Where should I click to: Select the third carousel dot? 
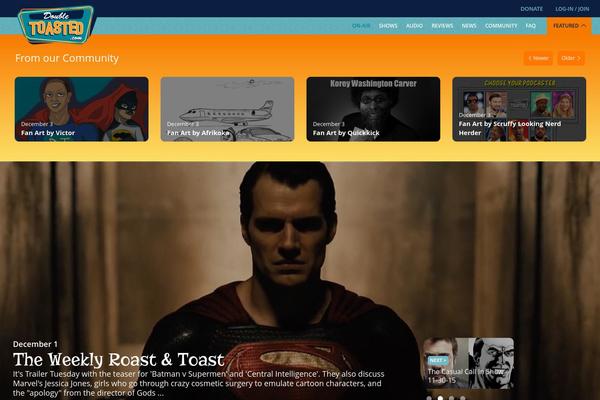[452, 398]
